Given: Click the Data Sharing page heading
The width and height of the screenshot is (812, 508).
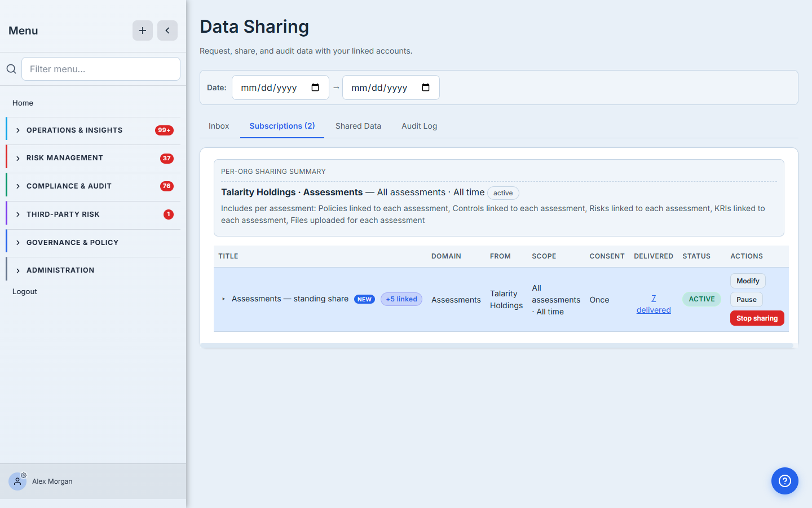Looking at the screenshot, I should [254, 27].
